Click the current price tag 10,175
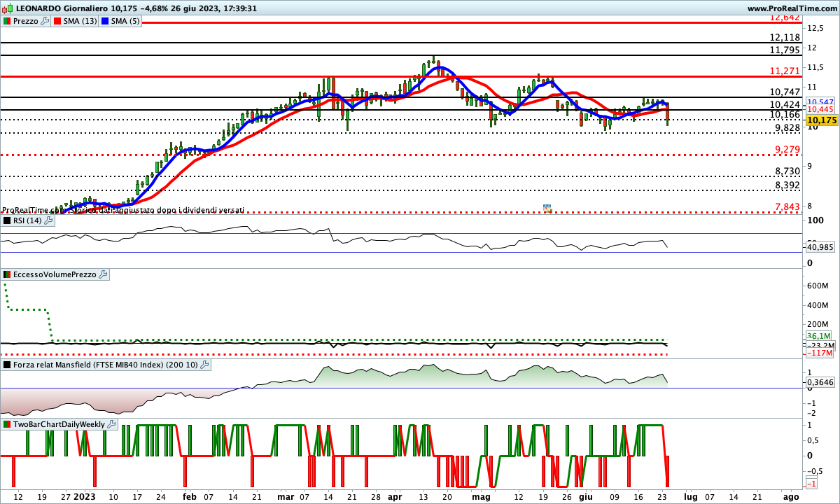The image size is (840, 504). [x=821, y=120]
